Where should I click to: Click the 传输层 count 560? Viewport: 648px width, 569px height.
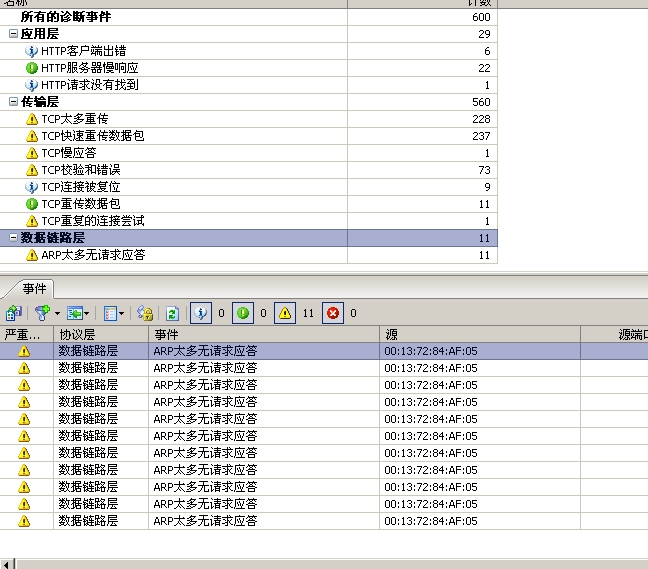[481, 102]
